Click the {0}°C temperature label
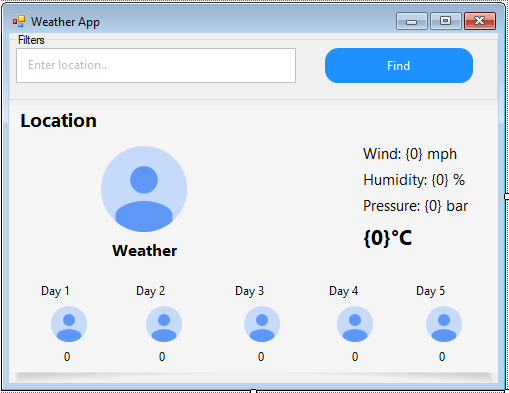The image size is (509, 393). tap(388, 238)
